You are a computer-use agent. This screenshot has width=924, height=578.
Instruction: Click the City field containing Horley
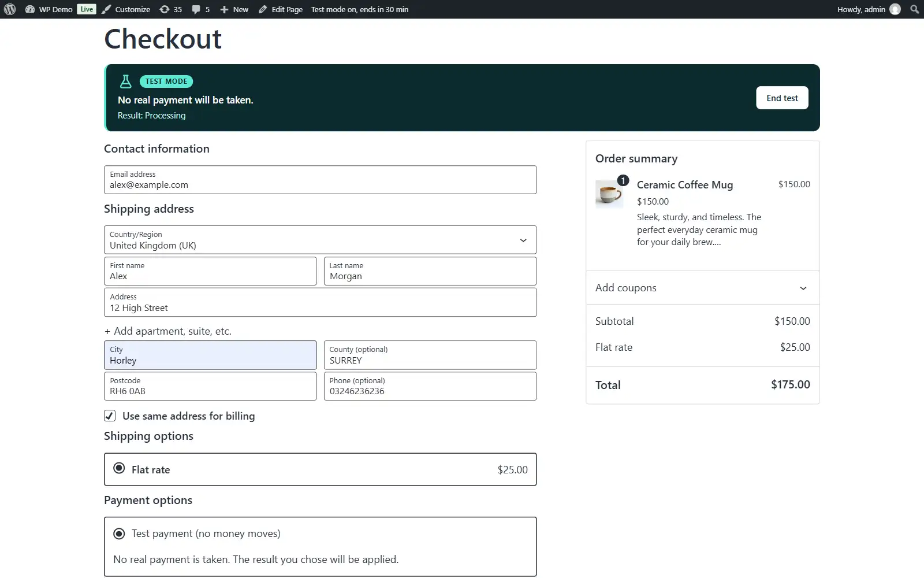(210, 355)
